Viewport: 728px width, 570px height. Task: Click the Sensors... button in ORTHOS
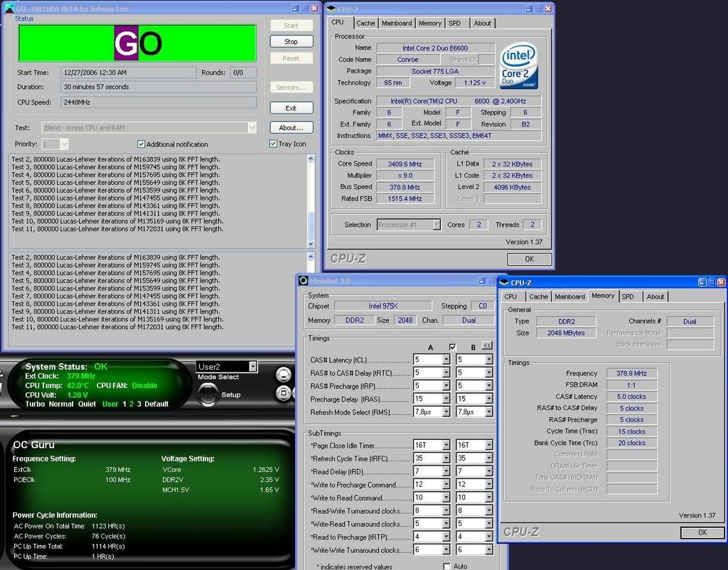[291, 87]
